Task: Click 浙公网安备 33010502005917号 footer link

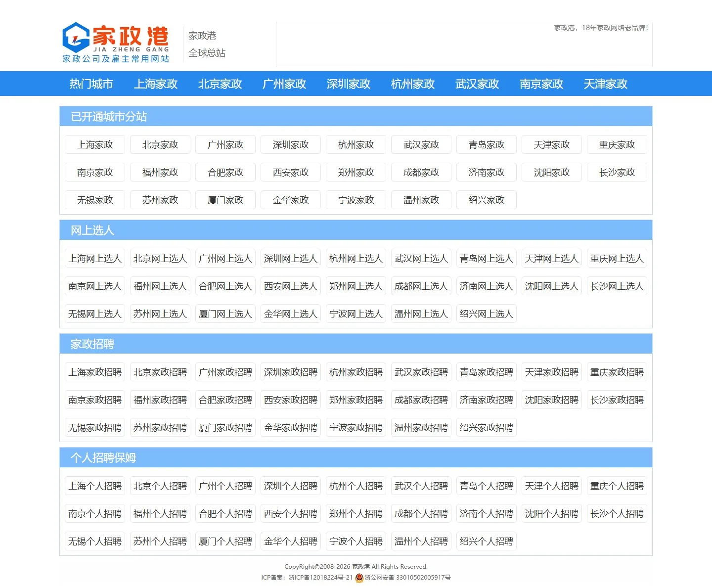Action: click(407, 578)
